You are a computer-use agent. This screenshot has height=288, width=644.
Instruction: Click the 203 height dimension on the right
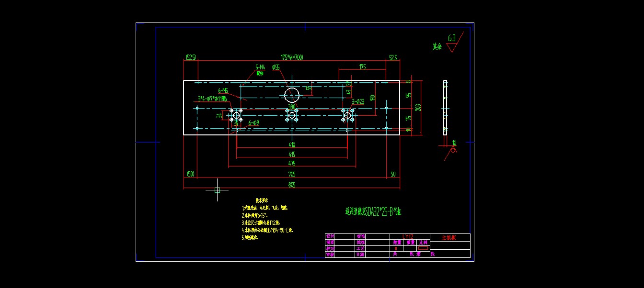coord(417,106)
